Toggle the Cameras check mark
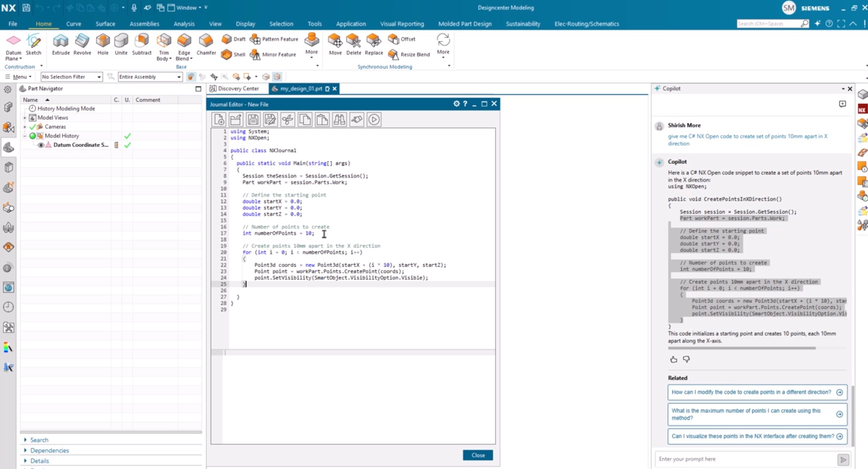This screenshot has width=868, height=469. (33, 127)
